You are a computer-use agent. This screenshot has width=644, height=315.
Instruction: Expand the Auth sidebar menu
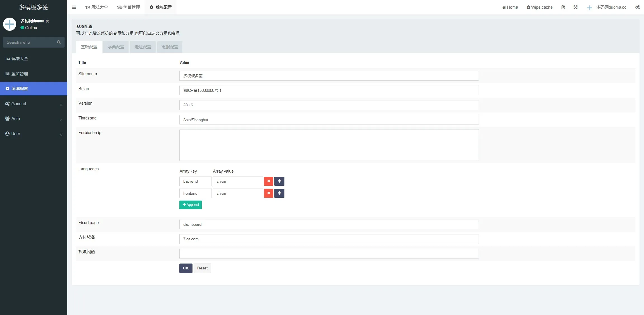34,119
